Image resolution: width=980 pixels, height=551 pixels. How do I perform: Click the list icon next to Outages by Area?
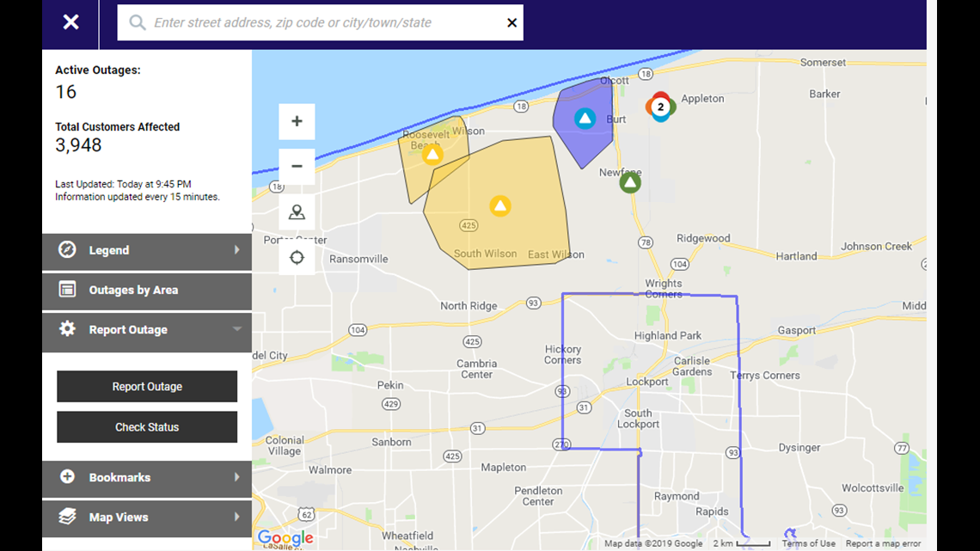(67, 291)
